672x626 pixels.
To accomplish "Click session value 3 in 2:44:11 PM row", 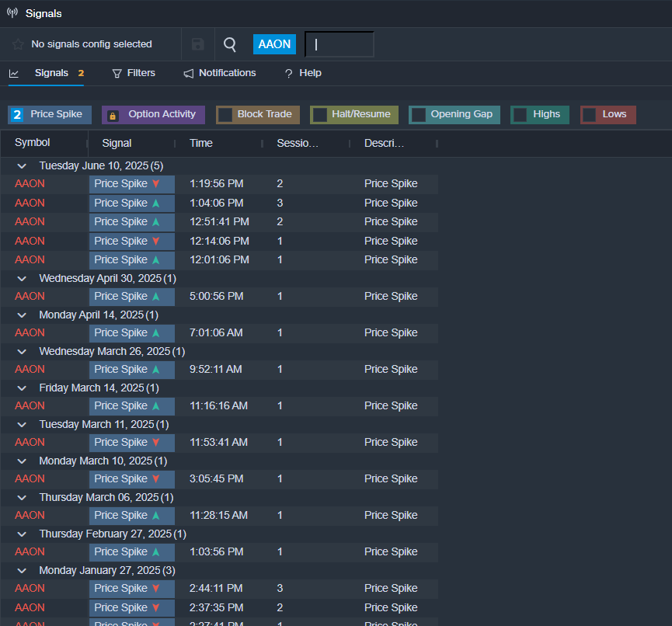I will click(x=280, y=588).
